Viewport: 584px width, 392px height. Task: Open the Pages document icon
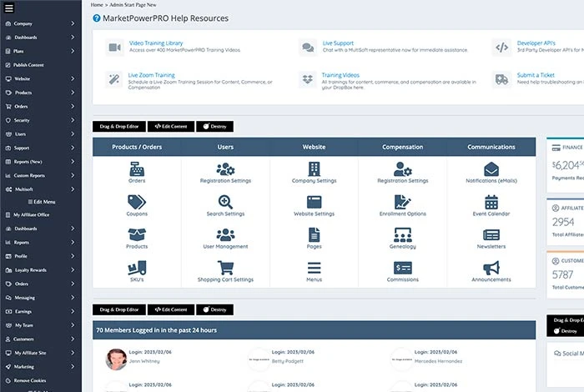314,235
